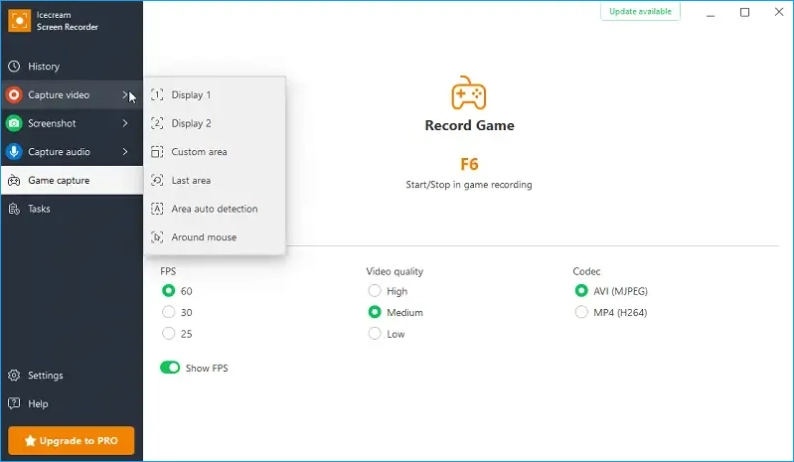Viewport: 794px width, 462px height.
Task: Set video quality to Low
Action: pos(374,334)
